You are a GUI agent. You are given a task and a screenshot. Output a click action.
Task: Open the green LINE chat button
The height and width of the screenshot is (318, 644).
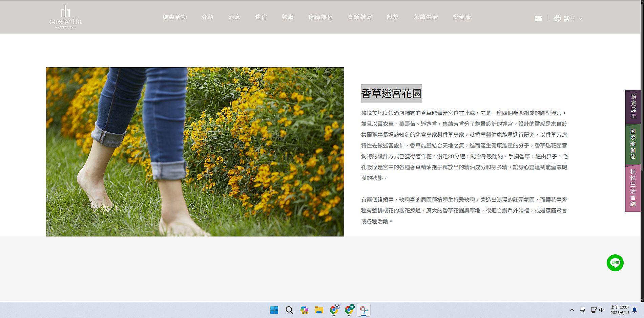tap(615, 263)
